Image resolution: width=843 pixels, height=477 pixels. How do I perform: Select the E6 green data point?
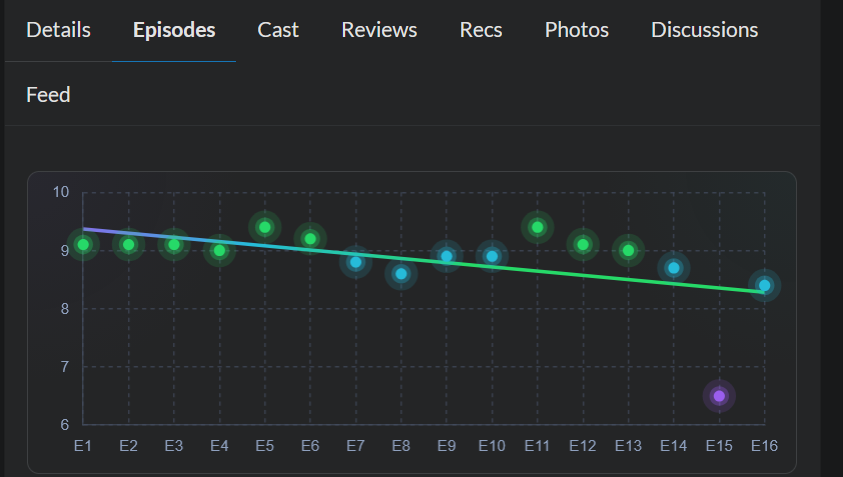pos(310,239)
